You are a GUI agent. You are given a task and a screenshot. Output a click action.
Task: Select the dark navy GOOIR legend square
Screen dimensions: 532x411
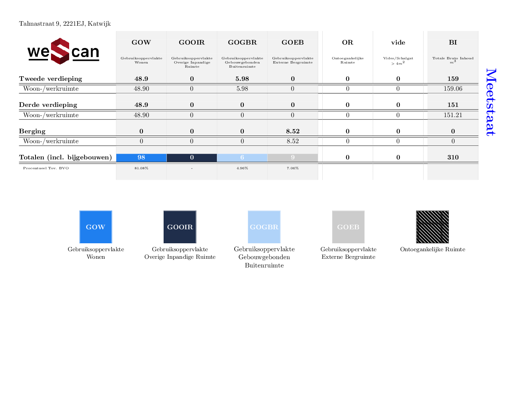(x=180, y=227)
